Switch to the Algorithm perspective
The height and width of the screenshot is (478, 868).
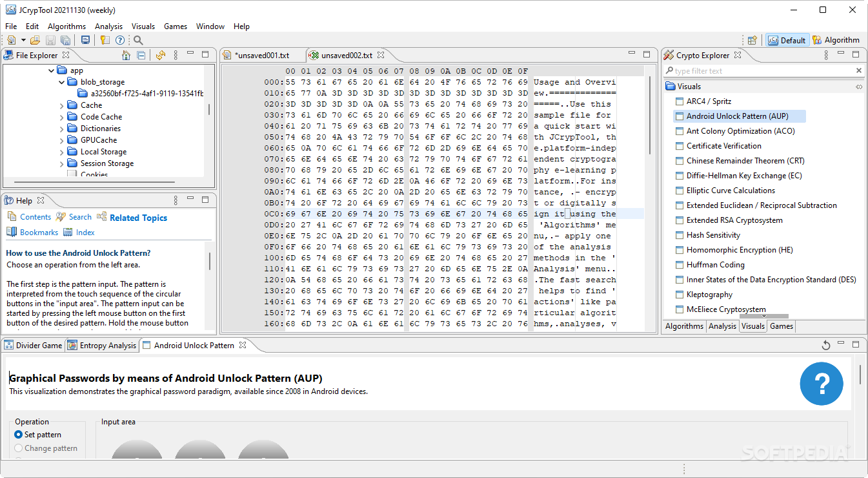836,40
